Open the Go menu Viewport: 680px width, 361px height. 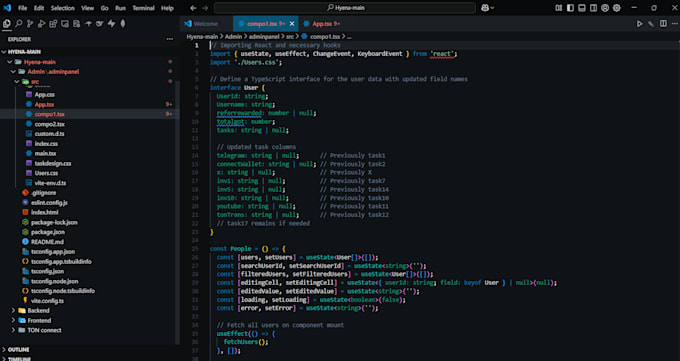105,8
